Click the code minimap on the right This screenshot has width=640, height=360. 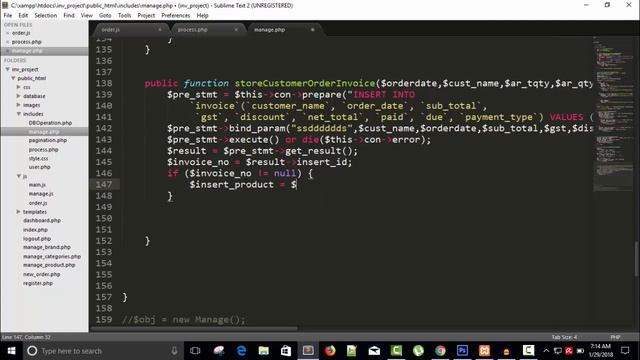coord(612,114)
